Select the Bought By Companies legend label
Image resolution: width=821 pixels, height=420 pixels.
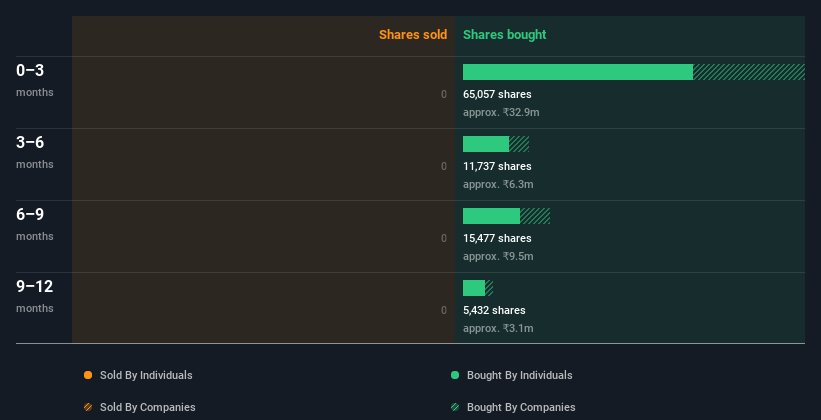point(521,407)
